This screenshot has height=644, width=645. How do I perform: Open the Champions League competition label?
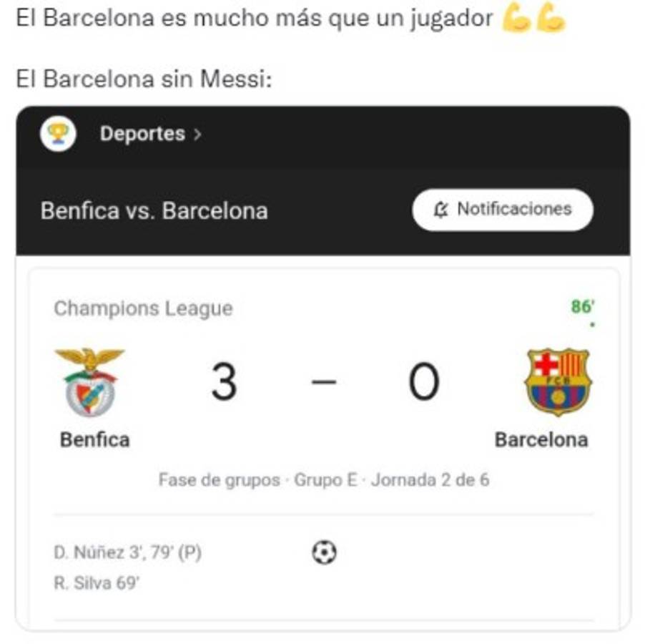143,308
